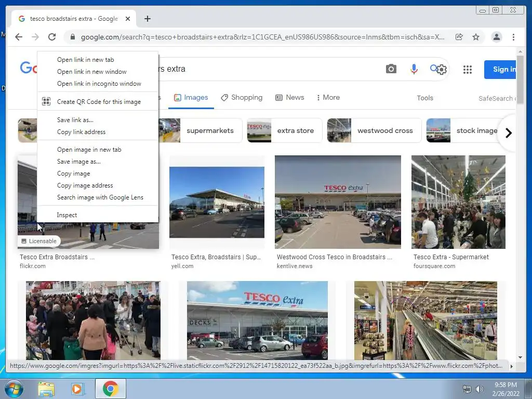Filter by extra store chip
Viewport: 532px width, 399px height.
click(x=284, y=130)
